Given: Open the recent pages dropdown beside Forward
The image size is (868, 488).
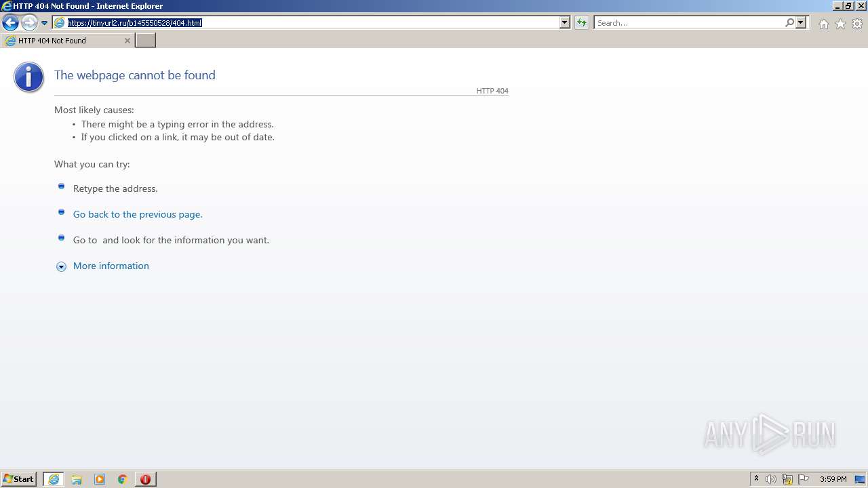Looking at the screenshot, I should tap(44, 23).
